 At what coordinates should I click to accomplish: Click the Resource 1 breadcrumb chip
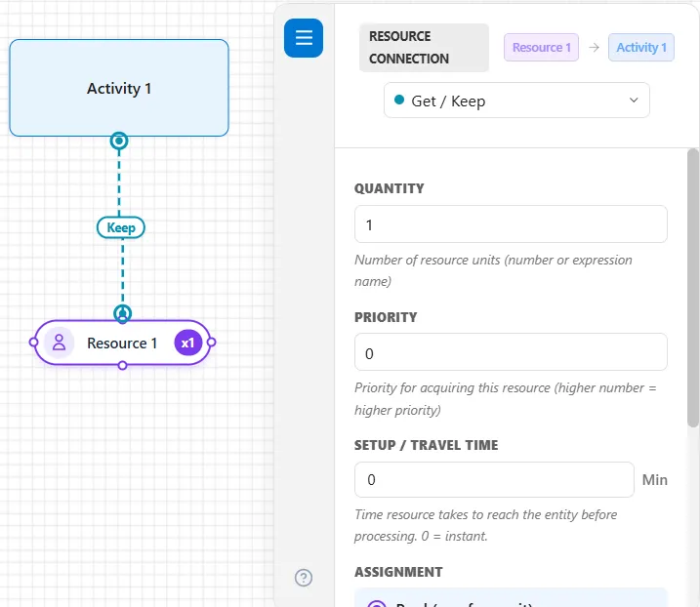point(542,47)
